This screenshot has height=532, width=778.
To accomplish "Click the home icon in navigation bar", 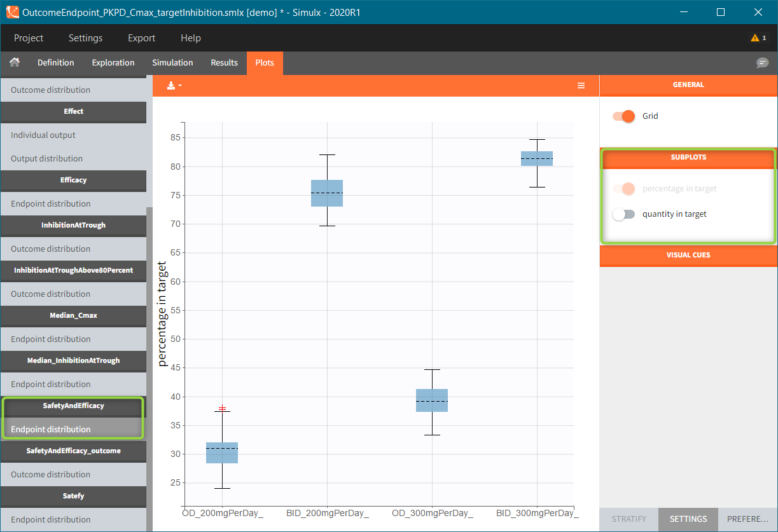I will coord(14,63).
